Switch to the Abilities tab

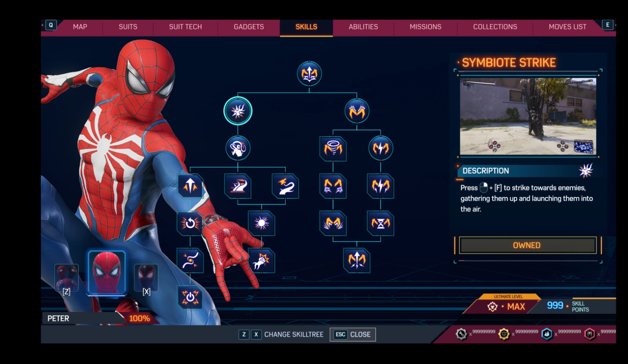click(364, 27)
